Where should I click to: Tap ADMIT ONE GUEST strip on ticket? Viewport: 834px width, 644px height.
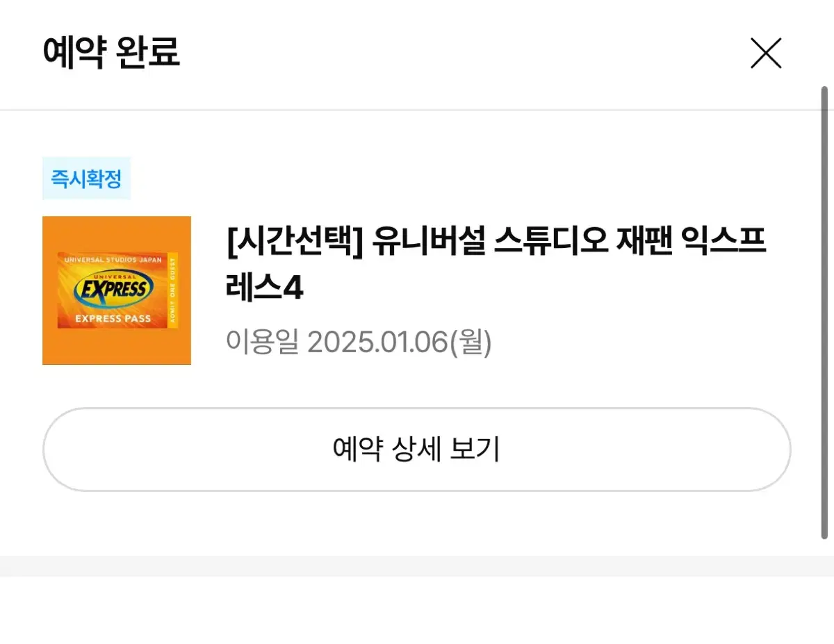(x=173, y=290)
